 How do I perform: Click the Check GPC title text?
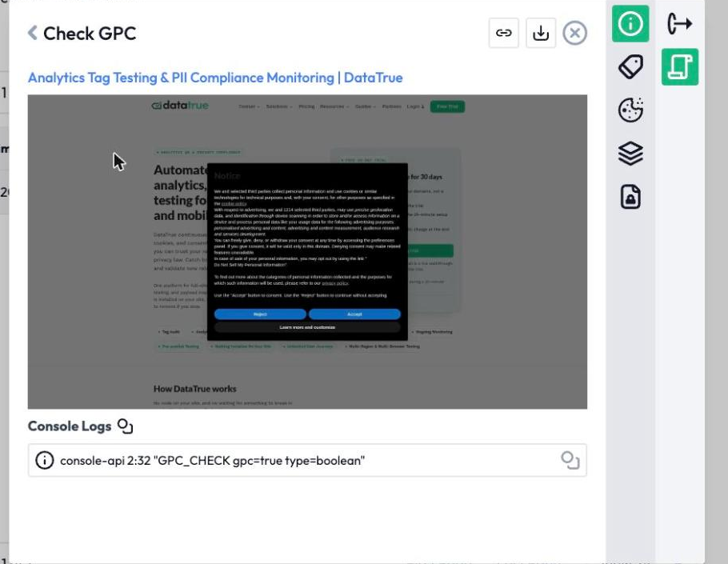(90, 34)
